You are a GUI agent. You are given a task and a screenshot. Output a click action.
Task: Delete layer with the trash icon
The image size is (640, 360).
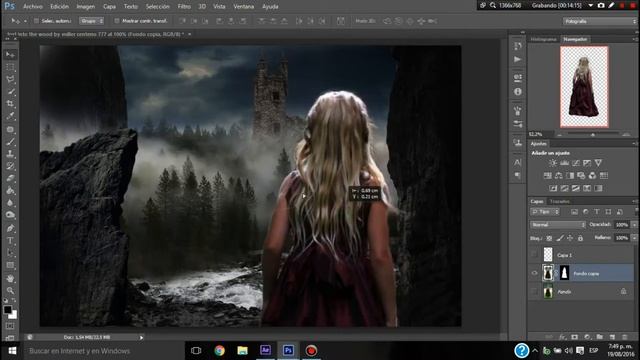(x=624, y=337)
